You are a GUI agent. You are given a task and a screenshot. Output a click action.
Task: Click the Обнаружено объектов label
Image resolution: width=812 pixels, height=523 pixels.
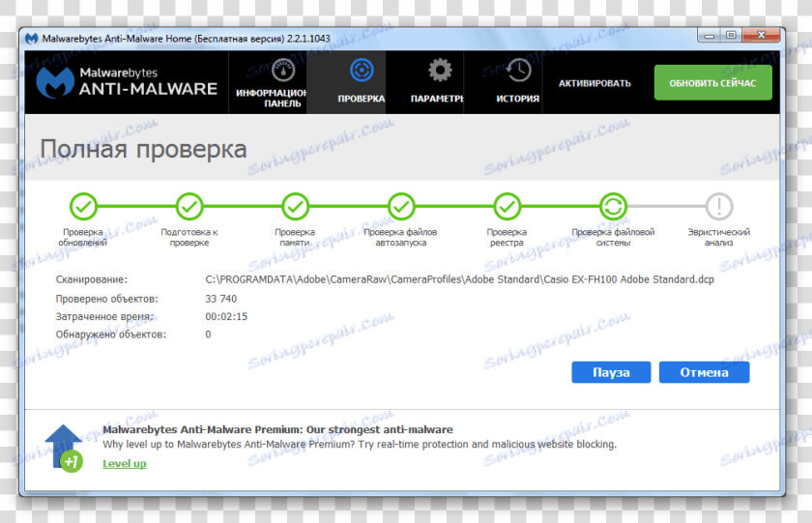tap(111, 334)
